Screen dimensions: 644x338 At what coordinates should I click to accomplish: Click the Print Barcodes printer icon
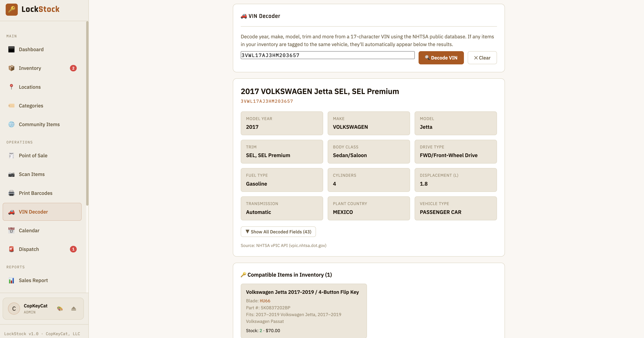tap(12, 193)
